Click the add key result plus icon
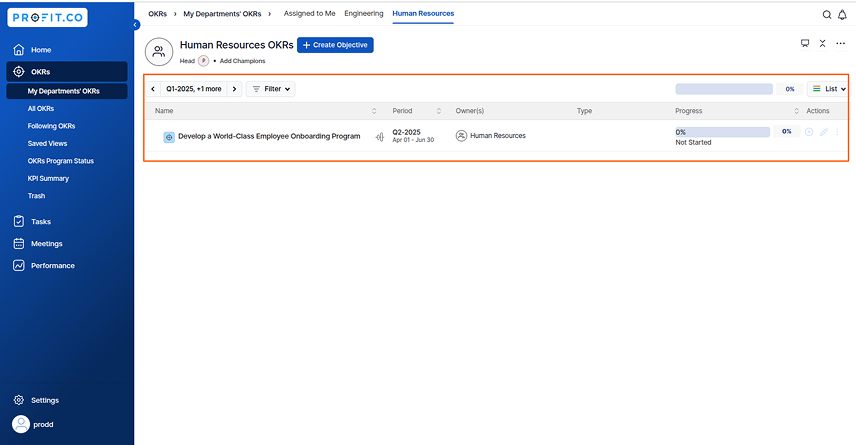Image resolution: width=856 pixels, height=445 pixels. point(809,132)
